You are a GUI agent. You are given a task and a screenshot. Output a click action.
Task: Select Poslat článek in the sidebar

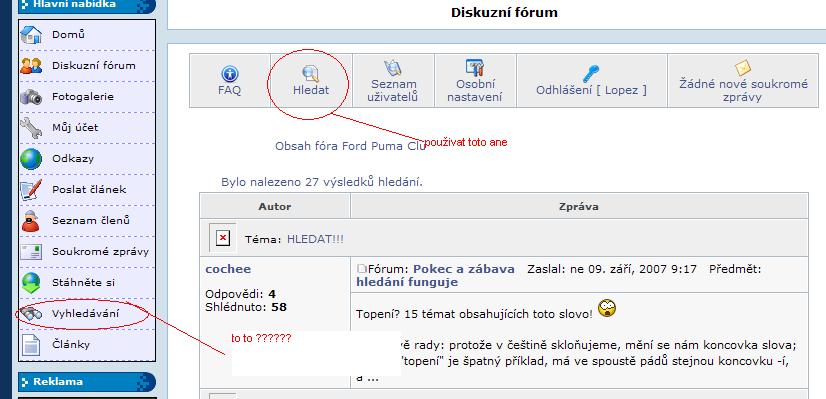tap(89, 190)
